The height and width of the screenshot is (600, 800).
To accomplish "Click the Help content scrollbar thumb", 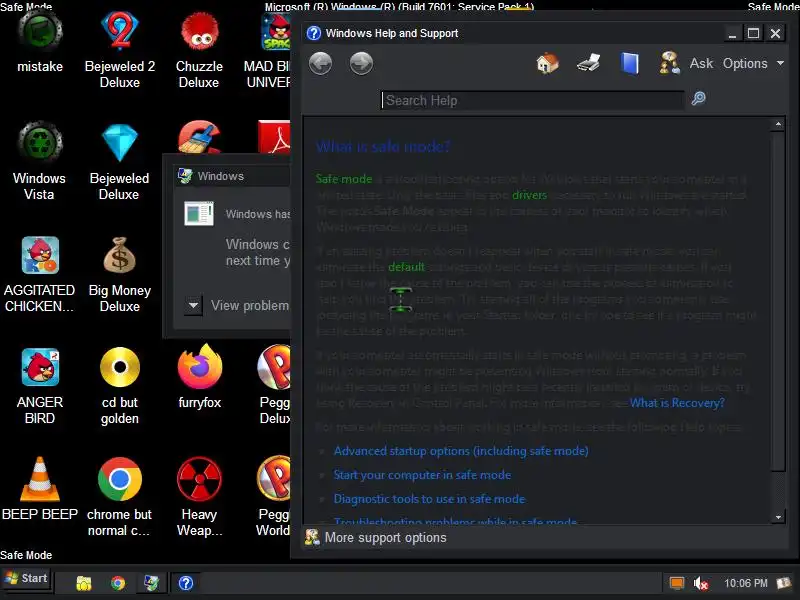I will pos(778,301).
